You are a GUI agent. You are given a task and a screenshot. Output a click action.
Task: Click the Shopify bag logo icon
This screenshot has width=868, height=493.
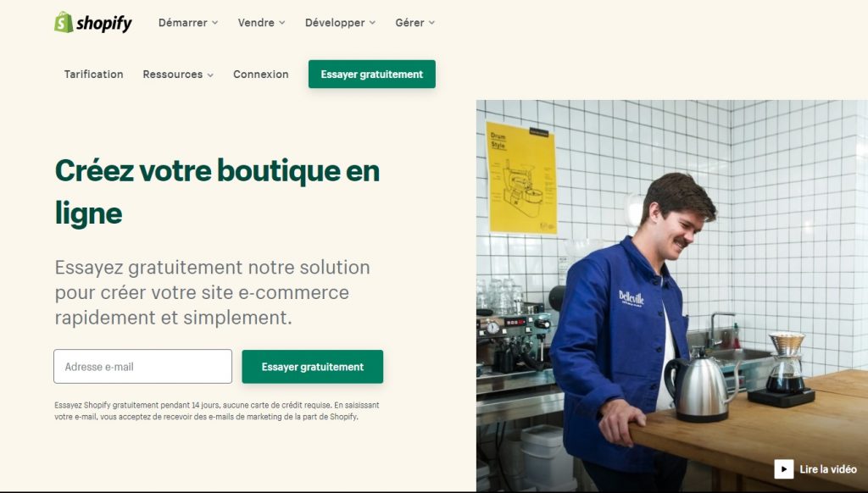(x=64, y=22)
